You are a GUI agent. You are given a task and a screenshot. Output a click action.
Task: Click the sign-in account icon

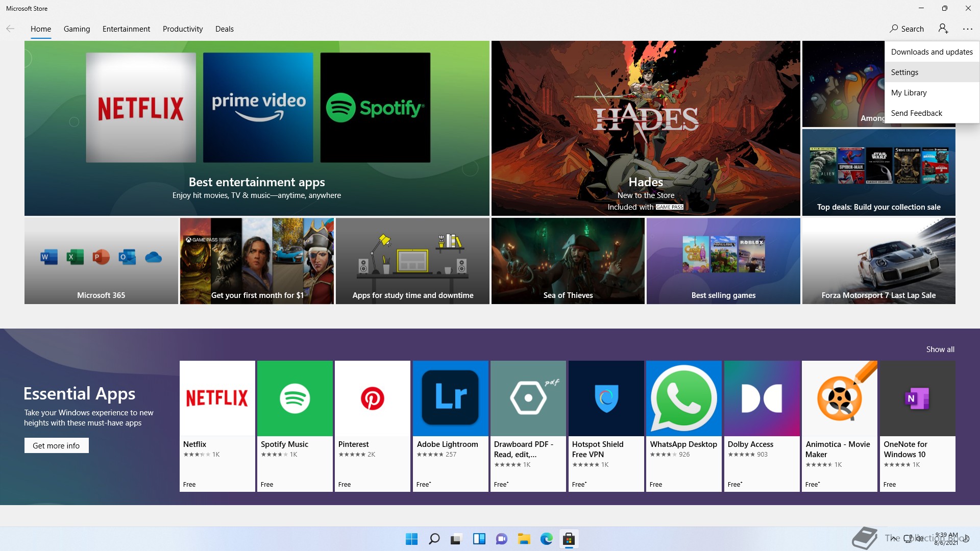click(943, 29)
